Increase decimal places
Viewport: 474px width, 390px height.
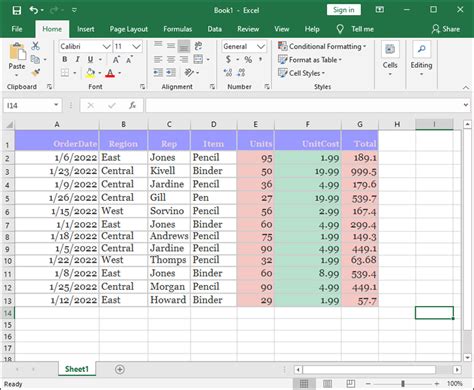(228, 72)
